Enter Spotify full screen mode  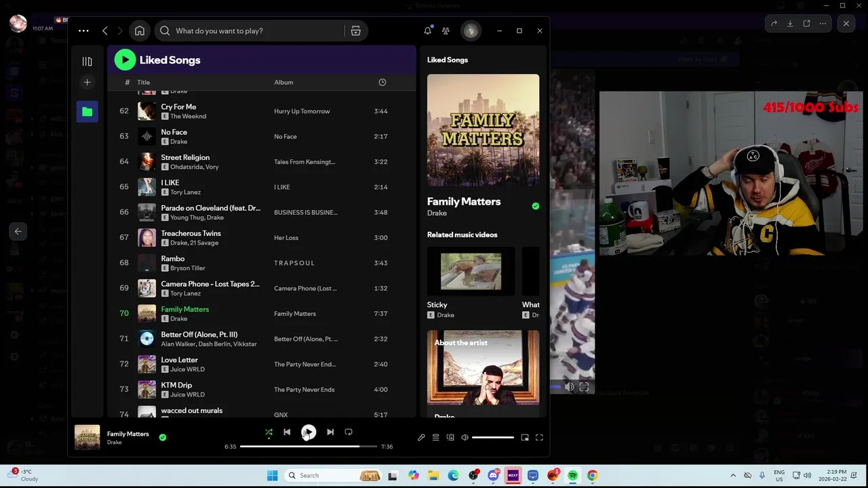[539, 437]
